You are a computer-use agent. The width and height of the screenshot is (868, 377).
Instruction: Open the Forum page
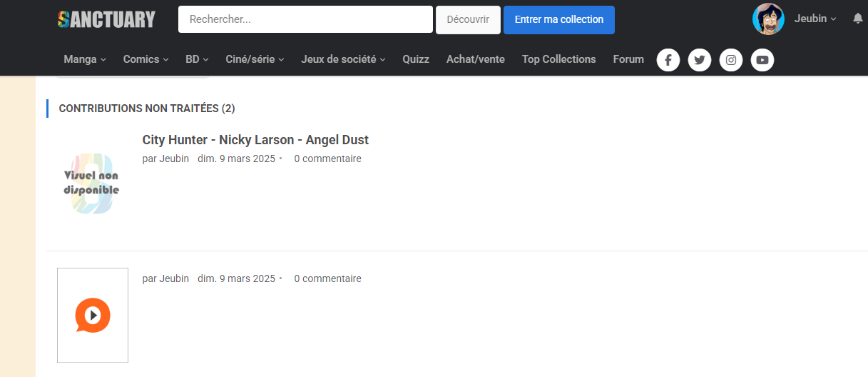[x=628, y=59]
